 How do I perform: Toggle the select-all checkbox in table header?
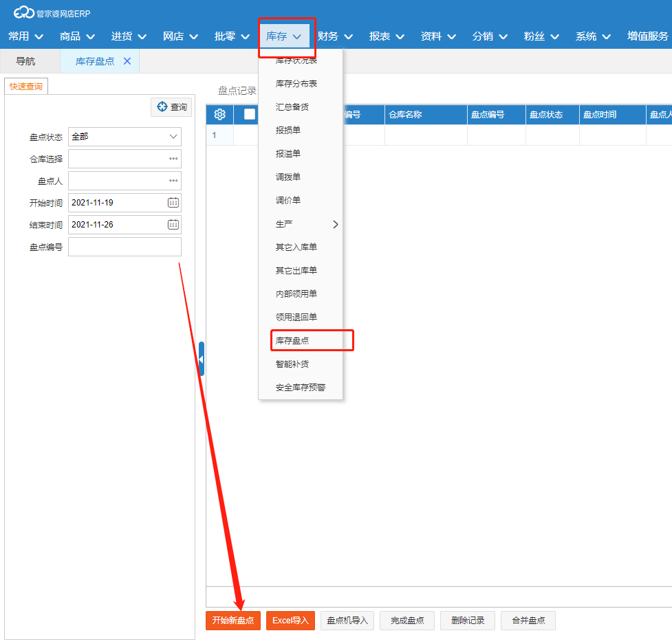tap(250, 114)
